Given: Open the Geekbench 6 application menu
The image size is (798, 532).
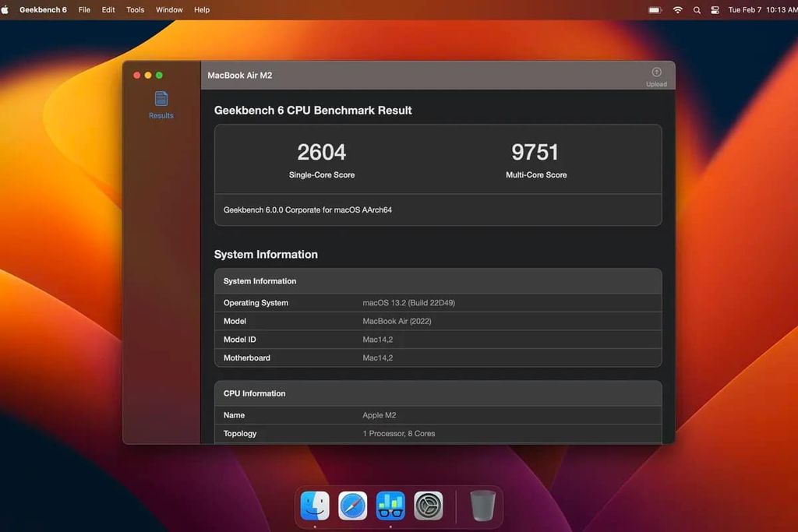Looking at the screenshot, I should [x=43, y=9].
